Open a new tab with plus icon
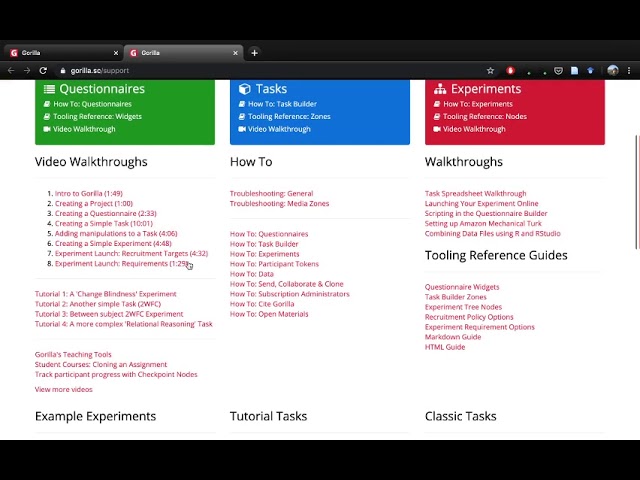 [254, 53]
